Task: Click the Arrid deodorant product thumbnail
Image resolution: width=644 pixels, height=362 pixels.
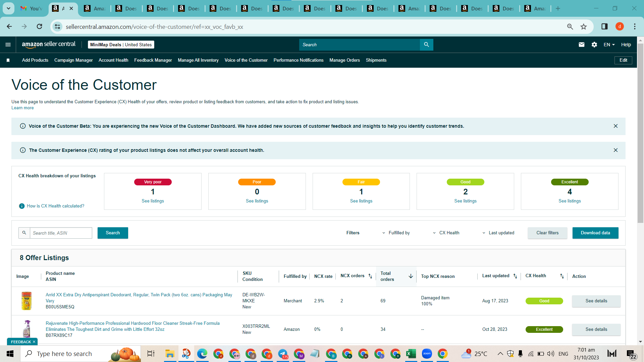Action: pyautogui.click(x=26, y=301)
